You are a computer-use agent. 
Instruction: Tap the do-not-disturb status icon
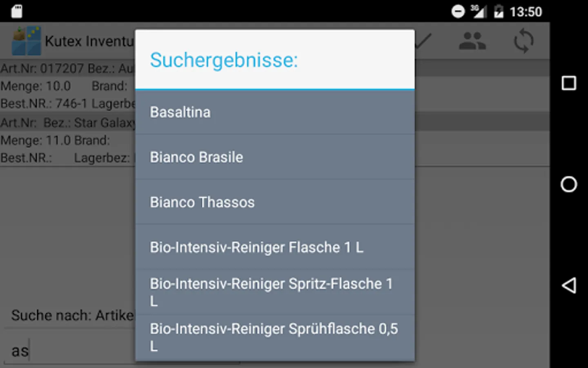(x=458, y=11)
